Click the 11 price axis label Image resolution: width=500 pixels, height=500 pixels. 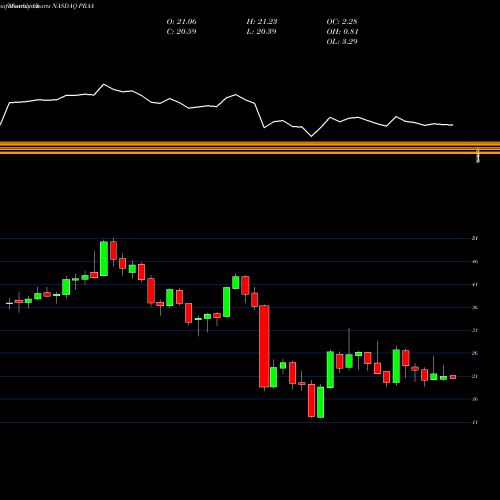[x=475, y=422]
